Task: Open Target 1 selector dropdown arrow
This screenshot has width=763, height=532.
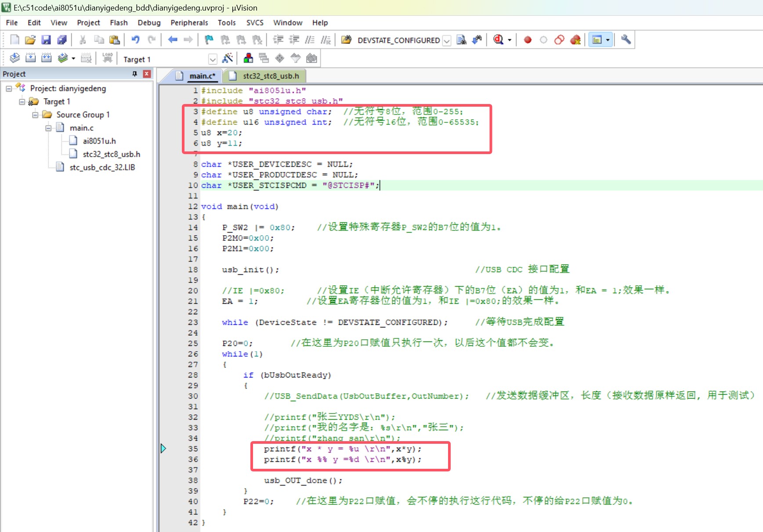Action: point(213,59)
